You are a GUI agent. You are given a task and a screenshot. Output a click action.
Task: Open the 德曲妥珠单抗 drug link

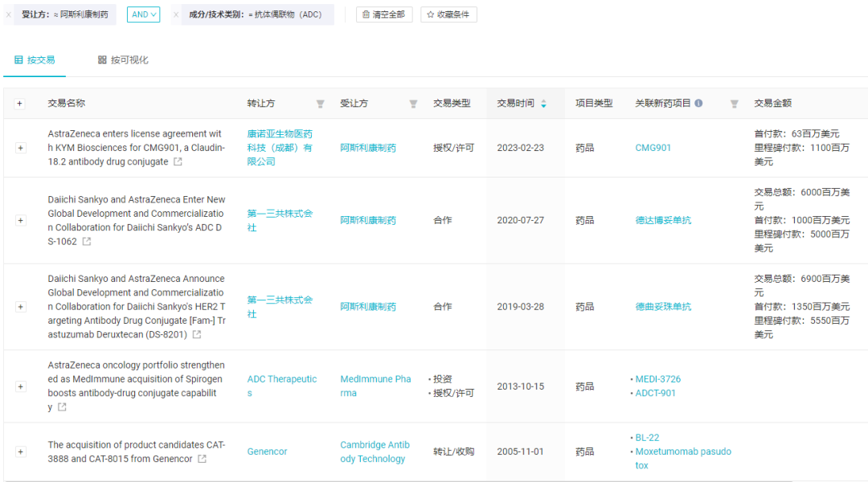663,307
